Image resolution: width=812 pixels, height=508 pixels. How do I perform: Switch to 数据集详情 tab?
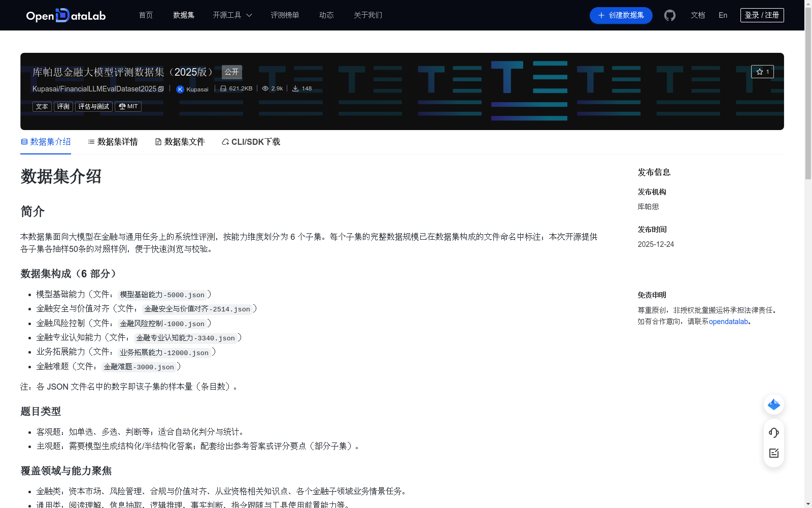pos(113,142)
